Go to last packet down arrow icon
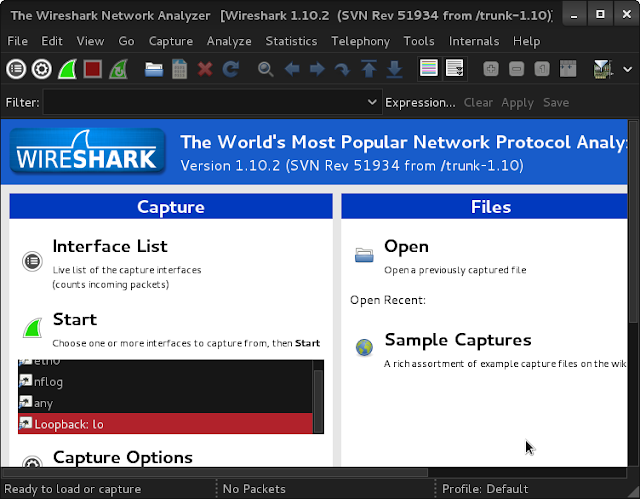The image size is (640, 499). [x=394, y=69]
